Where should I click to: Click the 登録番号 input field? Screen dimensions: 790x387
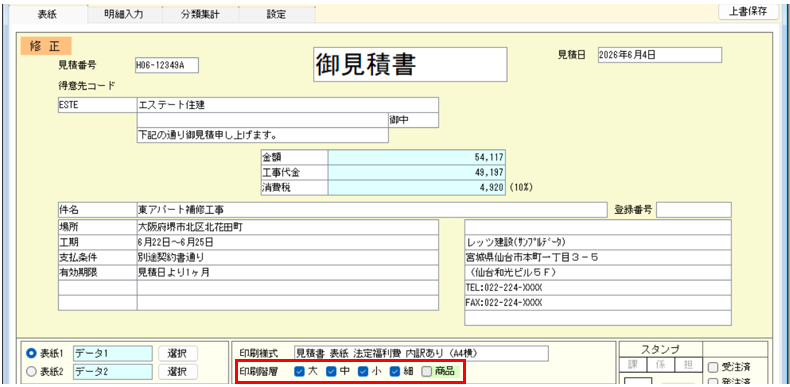[693, 210]
